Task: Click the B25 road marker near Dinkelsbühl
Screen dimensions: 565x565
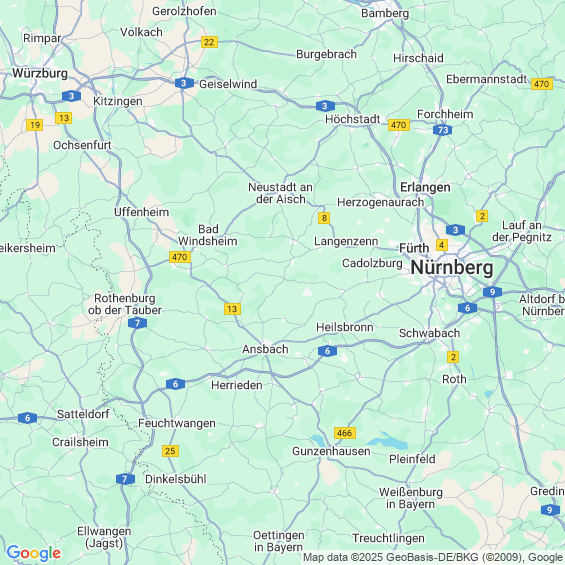Action: point(170,451)
